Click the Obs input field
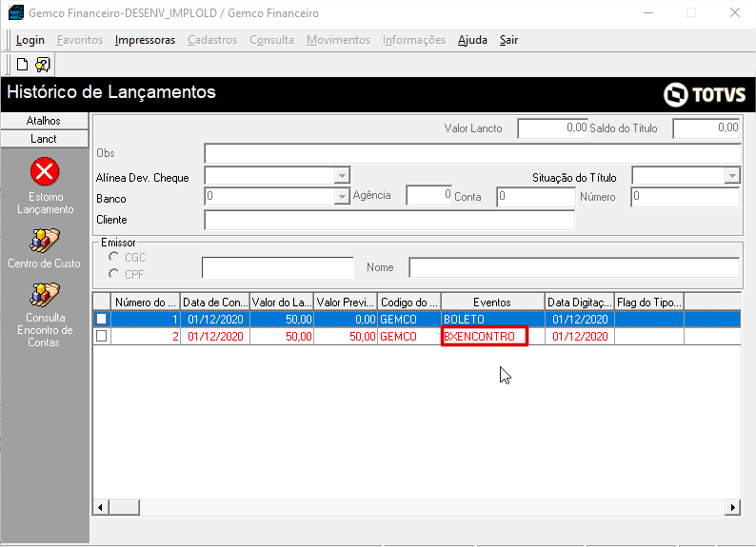This screenshot has width=756, height=547. 472,153
